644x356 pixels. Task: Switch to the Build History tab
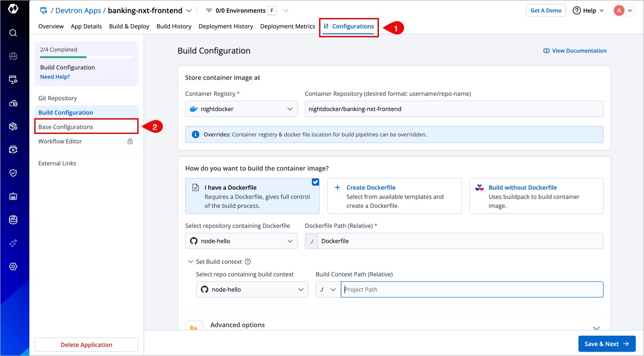(x=174, y=27)
